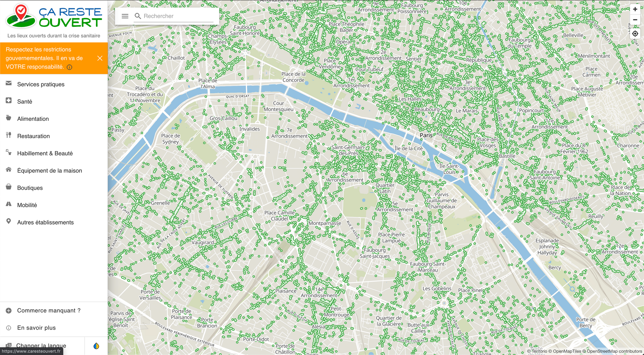
Task: Open En savoir plus
Action: [x=54, y=328]
